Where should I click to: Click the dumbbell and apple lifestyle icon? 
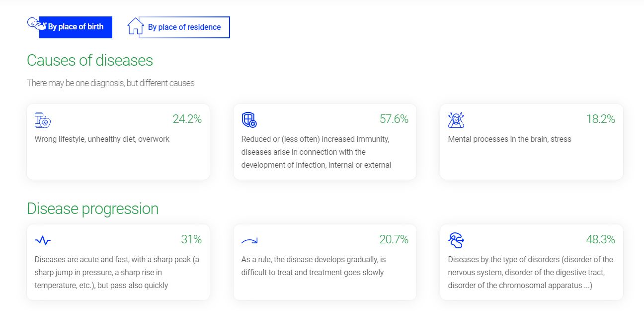pyautogui.click(x=43, y=120)
